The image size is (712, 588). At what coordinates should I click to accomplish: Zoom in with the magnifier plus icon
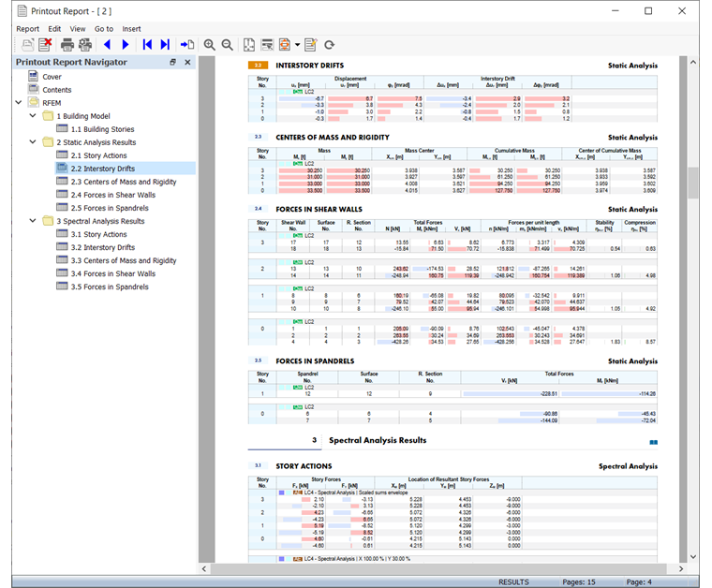(x=209, y=44)
